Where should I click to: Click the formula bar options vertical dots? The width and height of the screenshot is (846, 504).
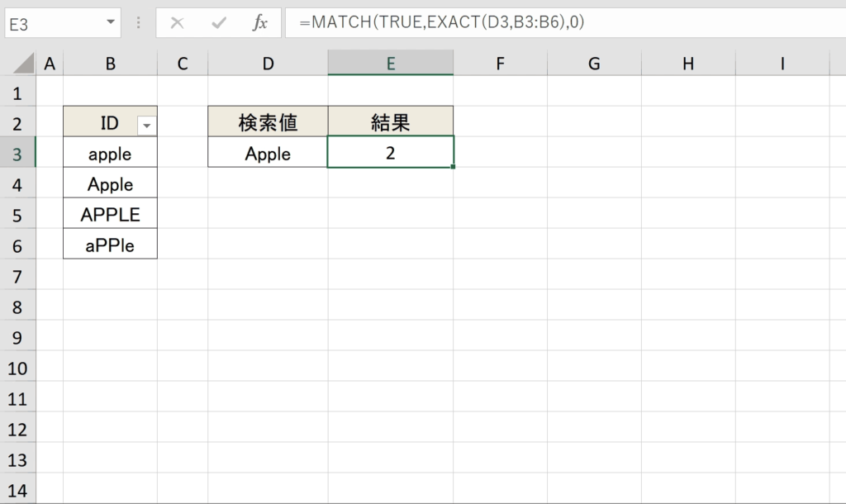pyautogui.click(x=139, y=22)
